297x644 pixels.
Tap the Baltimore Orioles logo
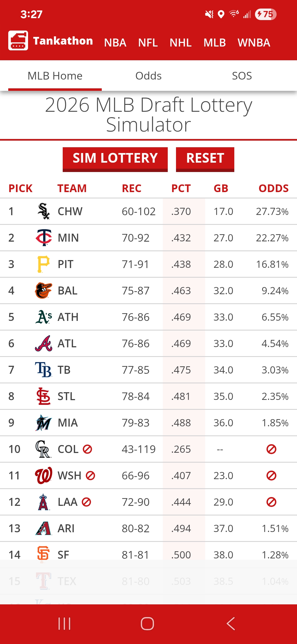pyautogui.click(x=43, y=290)
